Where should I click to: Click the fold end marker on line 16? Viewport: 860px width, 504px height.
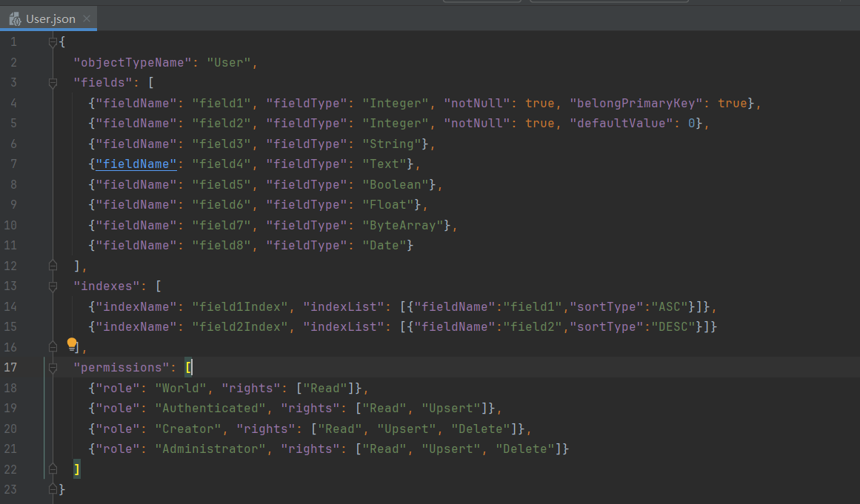pos(53,347)
